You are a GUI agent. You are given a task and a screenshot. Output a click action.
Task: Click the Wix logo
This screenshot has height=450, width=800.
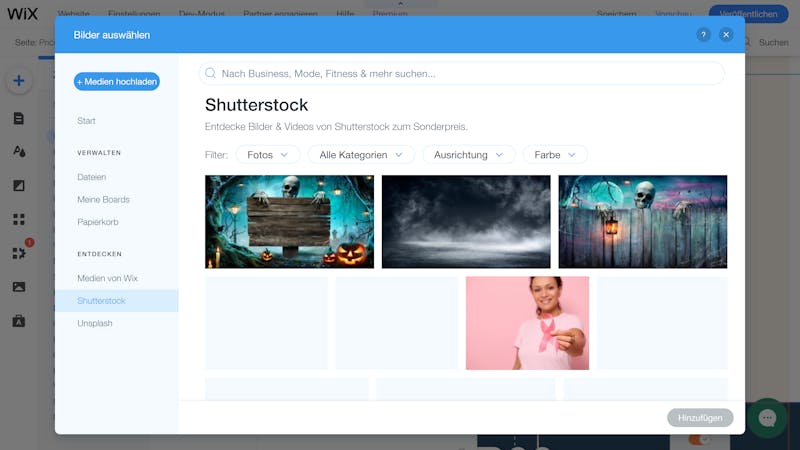pyautogui.click(x=22, y=14)
